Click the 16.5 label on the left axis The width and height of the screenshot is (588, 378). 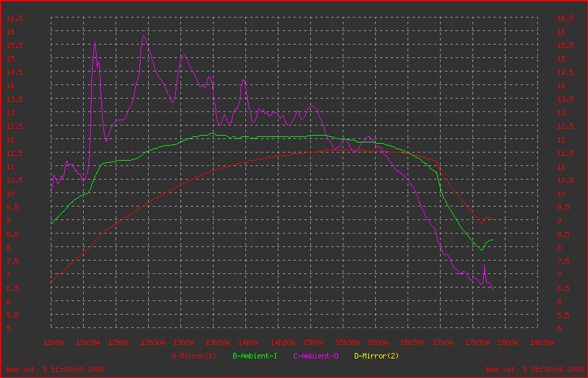coord(14,18)
